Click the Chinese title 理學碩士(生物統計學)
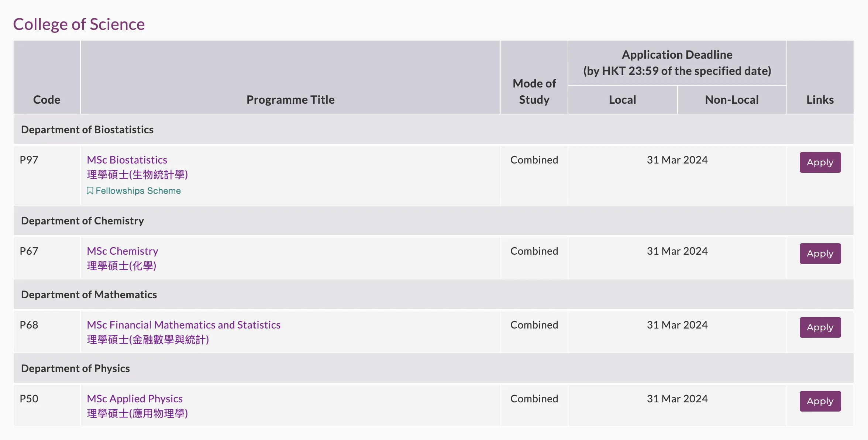Viewport: 868px width, 440px height. click(x=137, y=175)
